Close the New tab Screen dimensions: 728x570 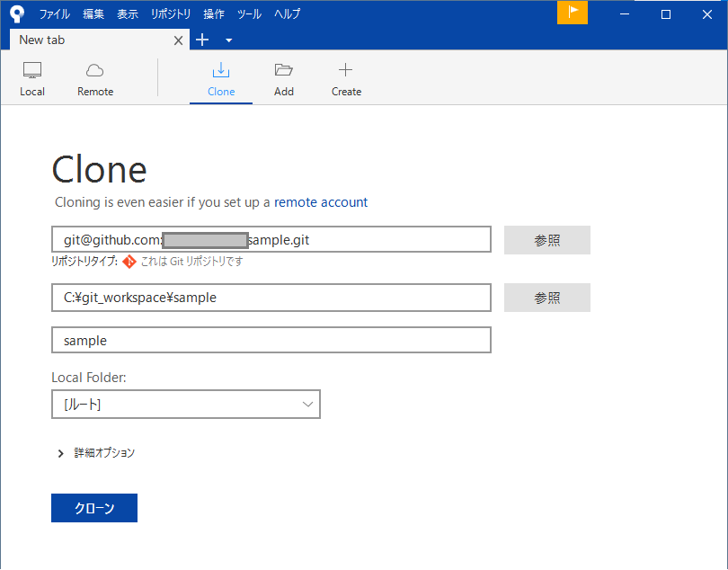coord(178,40)
